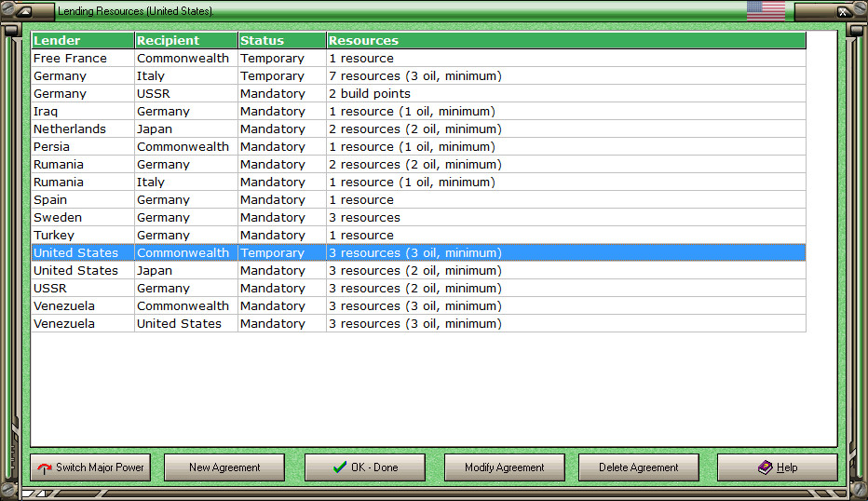Select the Sweden lender row
868x501 pixels.
coord(418,218)
